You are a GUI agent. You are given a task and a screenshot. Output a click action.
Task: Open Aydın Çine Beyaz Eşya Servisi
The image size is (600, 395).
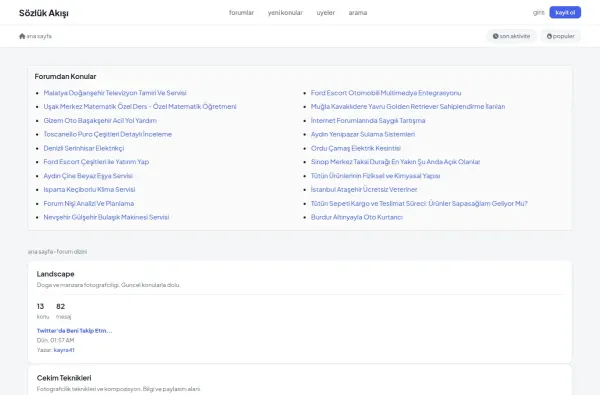tap(88, 176)
